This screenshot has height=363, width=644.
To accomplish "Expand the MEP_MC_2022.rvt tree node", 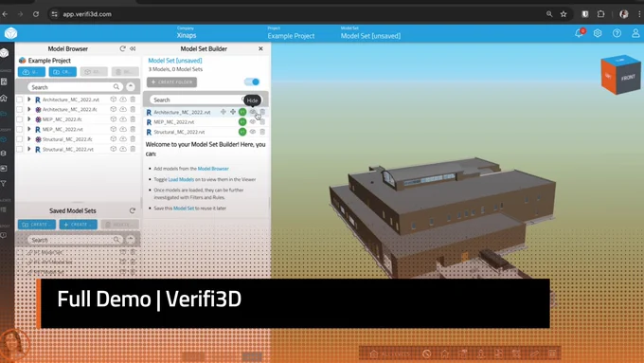I will (x=28, y=129).
